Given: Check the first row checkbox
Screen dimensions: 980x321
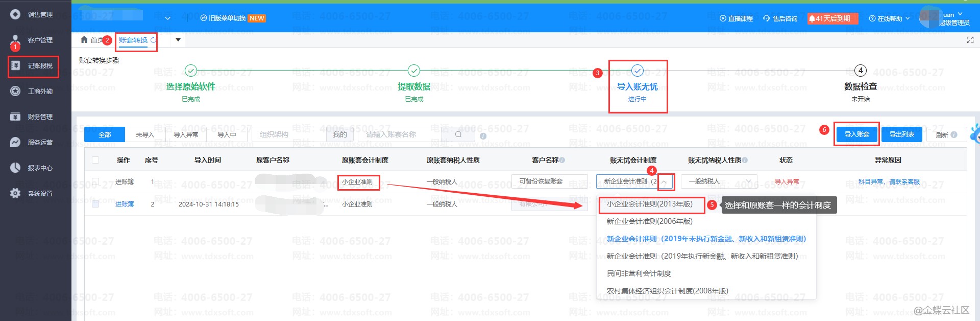Looking at the screenshot, I should coord(95,181).
